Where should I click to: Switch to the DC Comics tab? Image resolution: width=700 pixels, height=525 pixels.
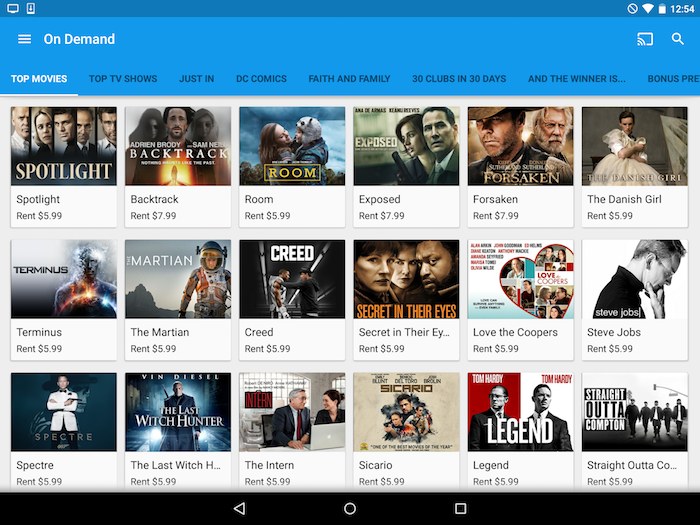pos(261,79)
